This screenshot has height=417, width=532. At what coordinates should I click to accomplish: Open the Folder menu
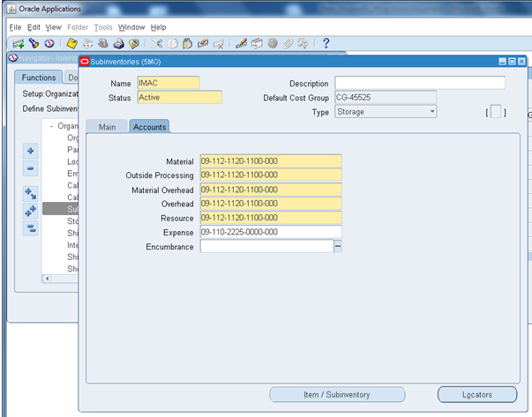point(78,27)
